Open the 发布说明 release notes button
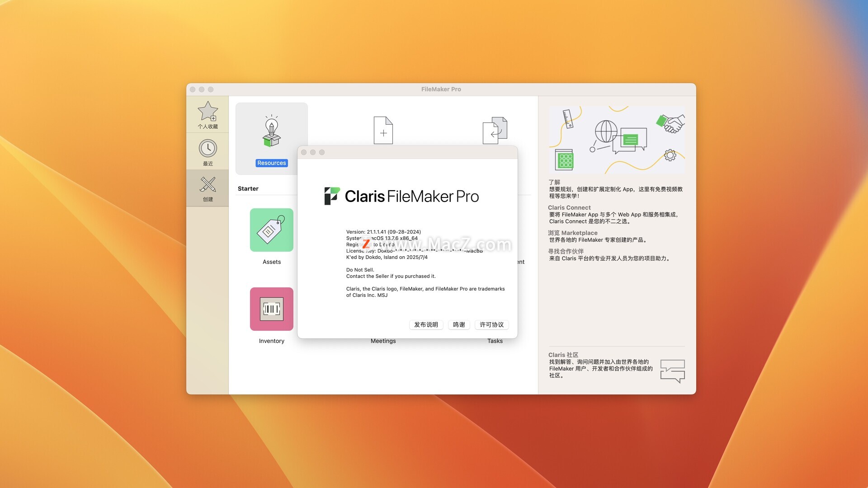868x488 pixels. pyautogui.click(x=426, y=325)
